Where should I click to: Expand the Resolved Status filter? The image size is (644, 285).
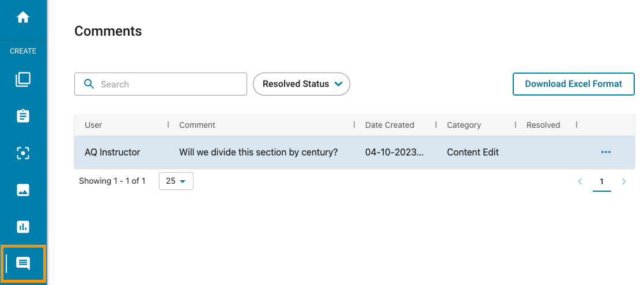click(301, 84)
